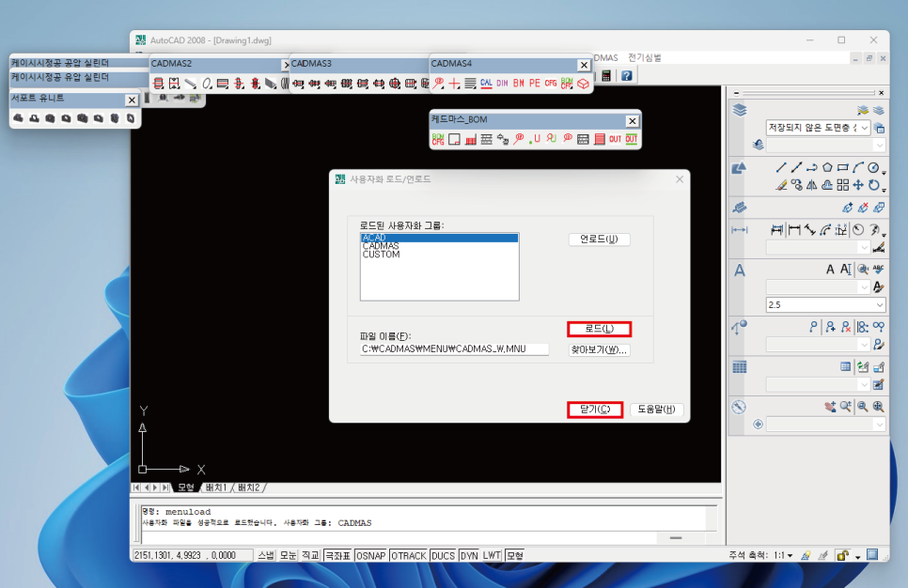Toggle LWT lineweight display in status bar
The image size is (908, 588).
[x=492, y=555]
